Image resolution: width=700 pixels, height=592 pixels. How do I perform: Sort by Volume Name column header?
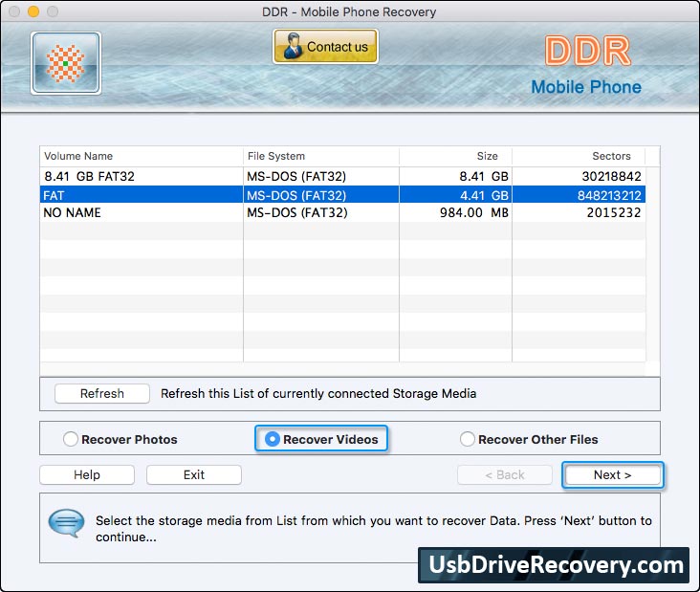click(142, 156)
